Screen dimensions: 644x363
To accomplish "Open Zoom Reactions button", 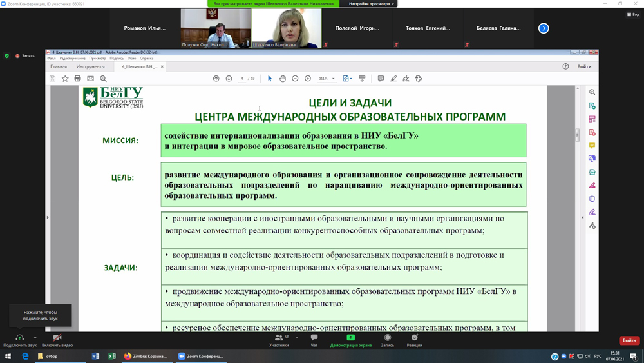I will (414, 340).
